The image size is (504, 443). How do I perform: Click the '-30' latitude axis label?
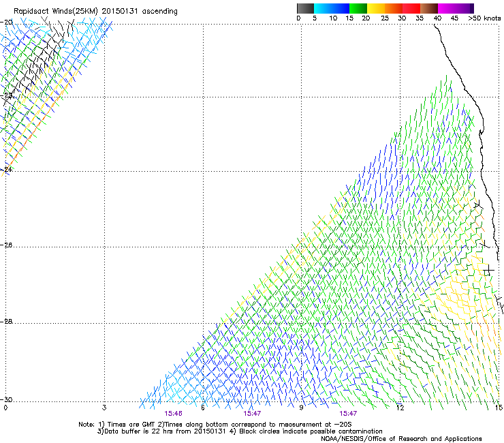pos(6,399)
